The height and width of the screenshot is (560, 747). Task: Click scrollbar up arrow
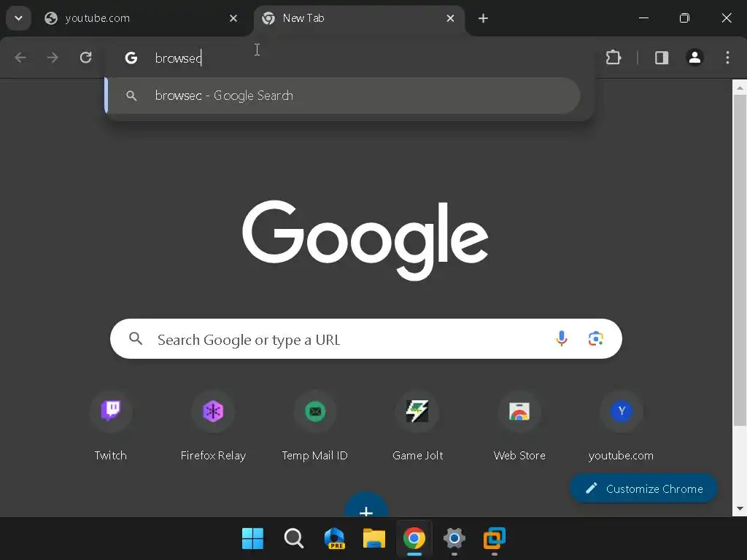740,87
